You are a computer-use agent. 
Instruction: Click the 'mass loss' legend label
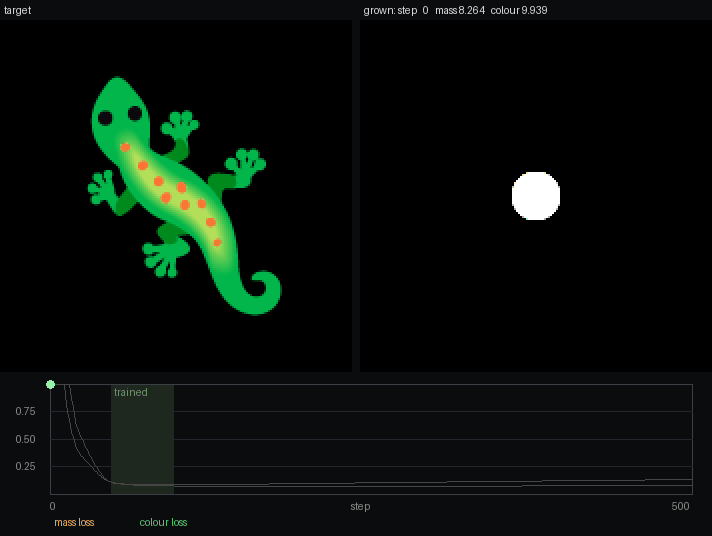tap(74, 522)
